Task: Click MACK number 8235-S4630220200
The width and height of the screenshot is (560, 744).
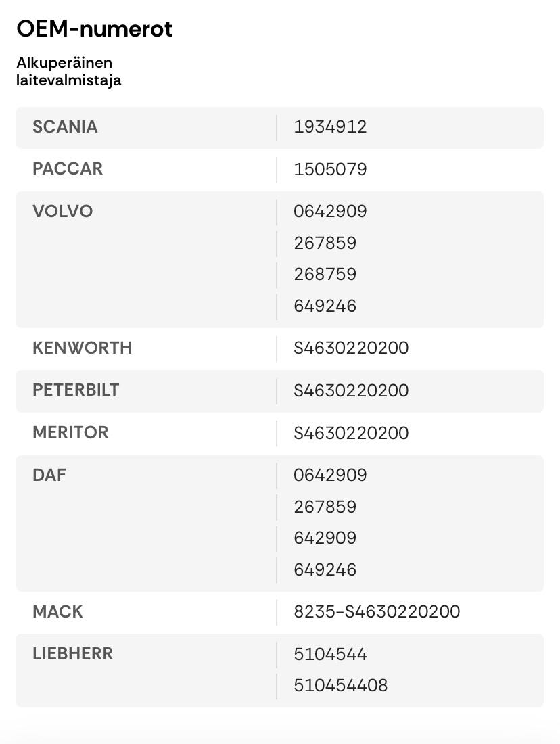Action: [x=377, y=612]
